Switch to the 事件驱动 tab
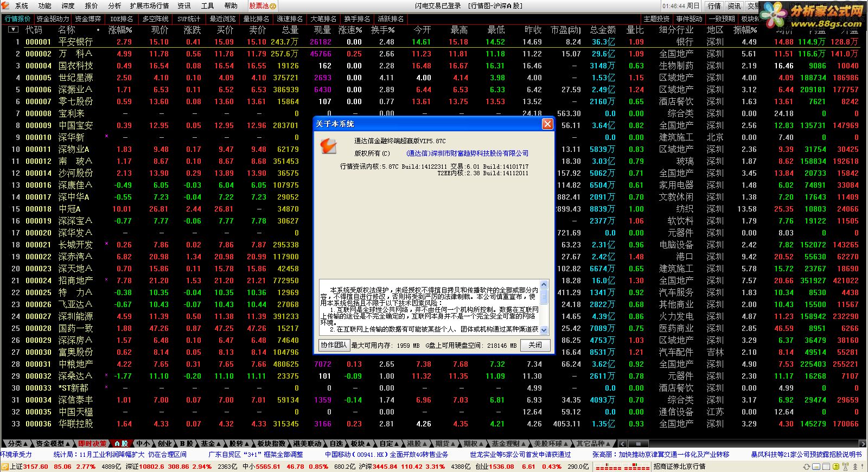 pyautogui.click(x=689, y=19)
